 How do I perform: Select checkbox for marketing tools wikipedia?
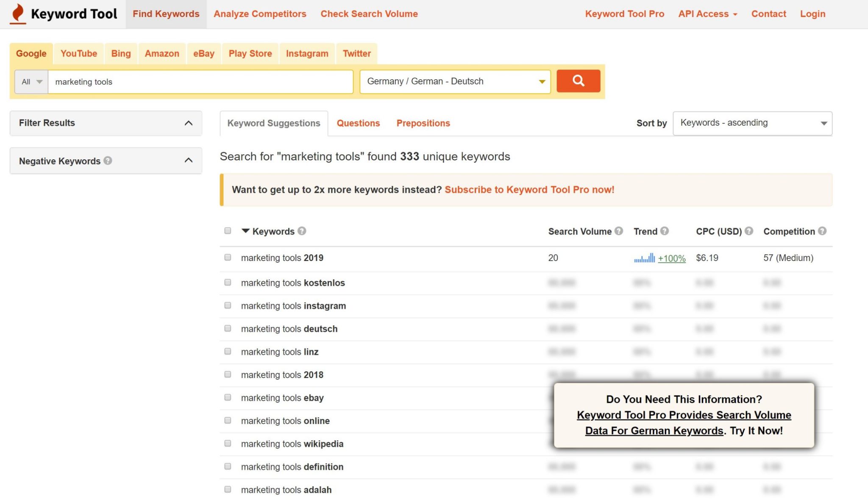pyautogui.click(x=228, y=443)
